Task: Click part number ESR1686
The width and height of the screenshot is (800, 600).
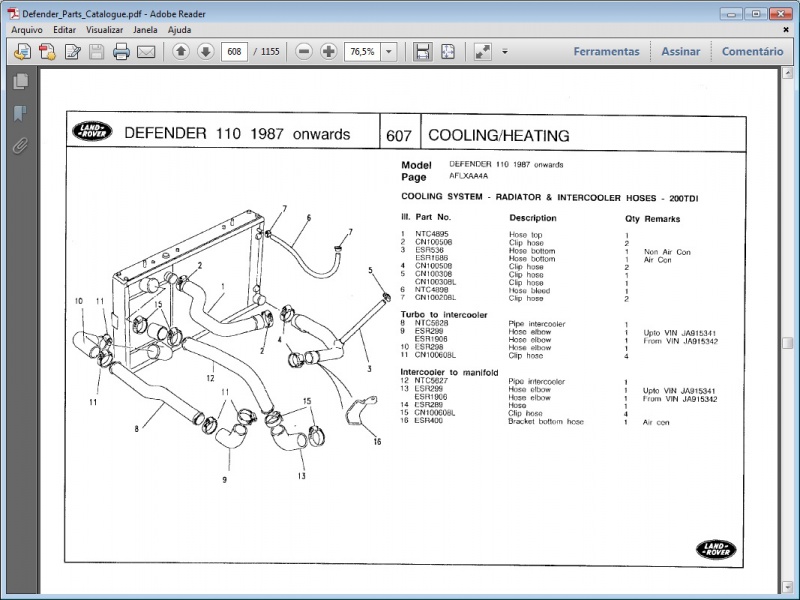Action: pos(432,258)
